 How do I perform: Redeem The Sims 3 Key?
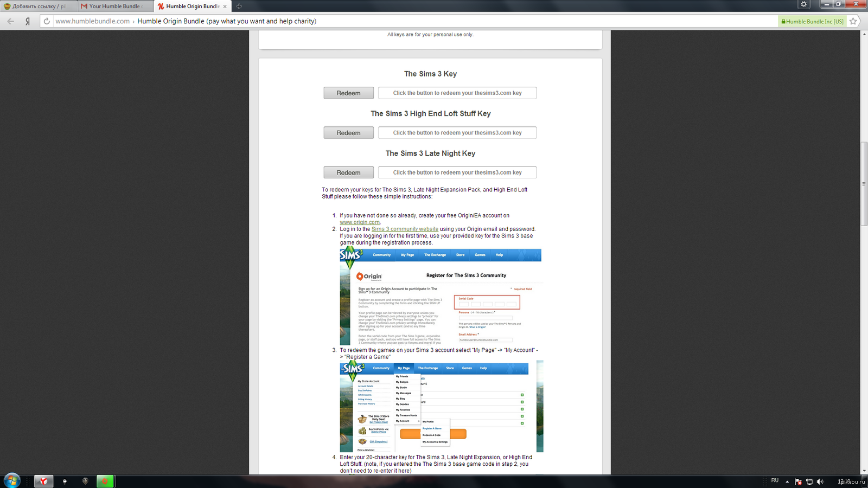(x=349, y=93)
